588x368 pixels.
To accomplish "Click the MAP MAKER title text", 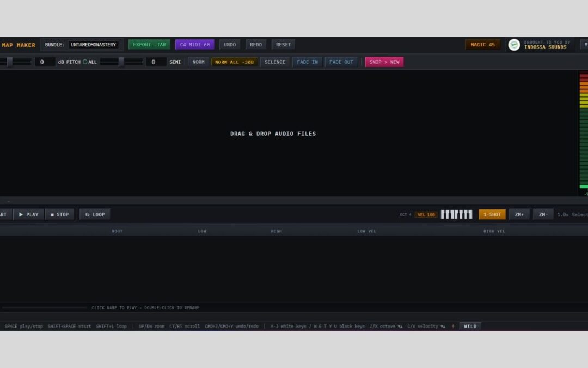I will pyautogui.click(x=19, y=45).
